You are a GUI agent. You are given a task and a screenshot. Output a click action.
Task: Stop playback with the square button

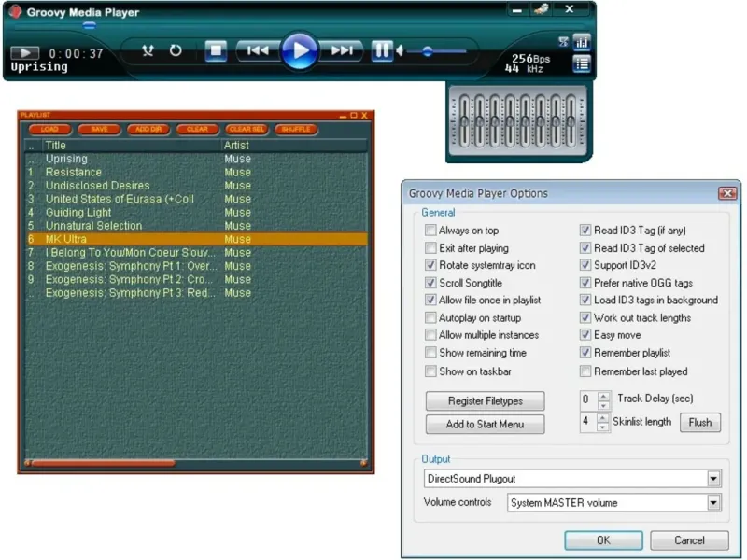pos(216,50)
